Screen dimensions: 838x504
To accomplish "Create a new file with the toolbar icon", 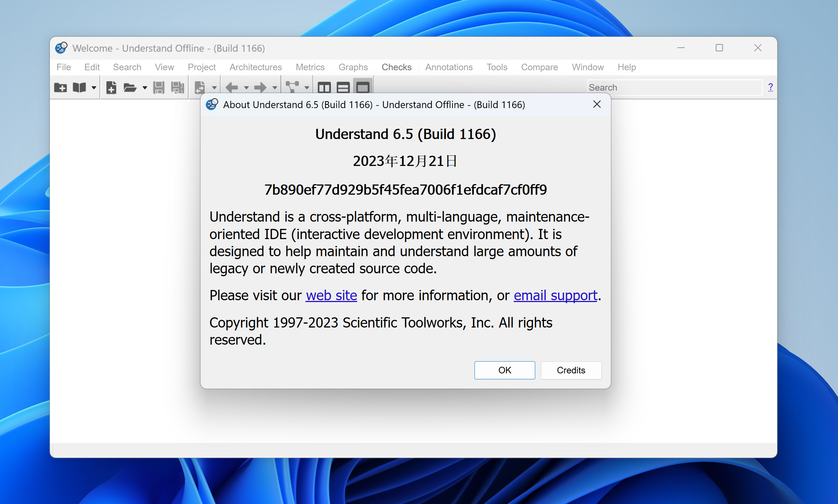I will pyautogui.click(x=111, y=87).
